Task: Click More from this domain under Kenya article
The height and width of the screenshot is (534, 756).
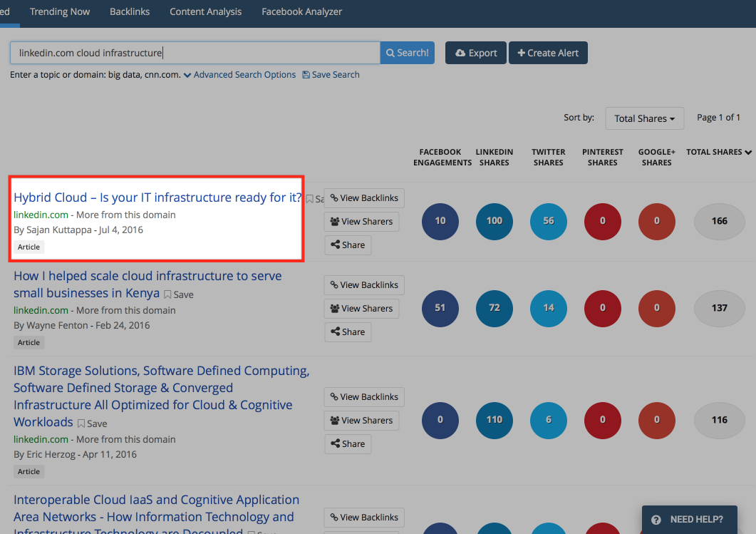Action: [126, 310]
